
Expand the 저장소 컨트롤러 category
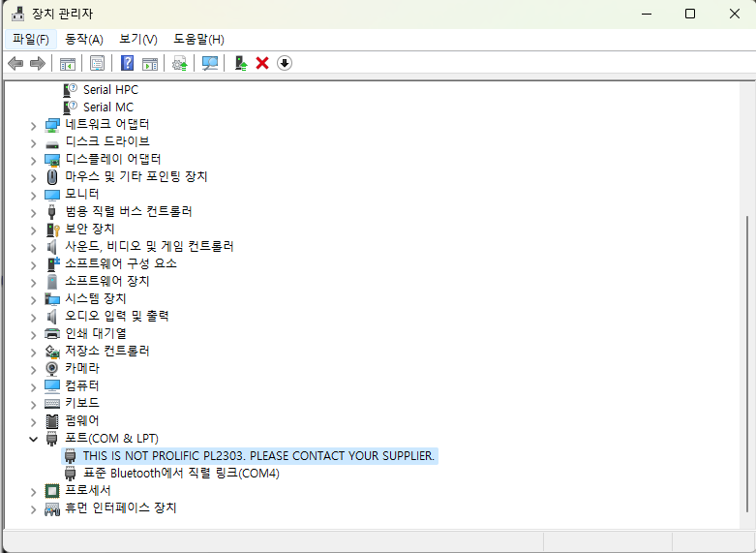click(33, 353)
